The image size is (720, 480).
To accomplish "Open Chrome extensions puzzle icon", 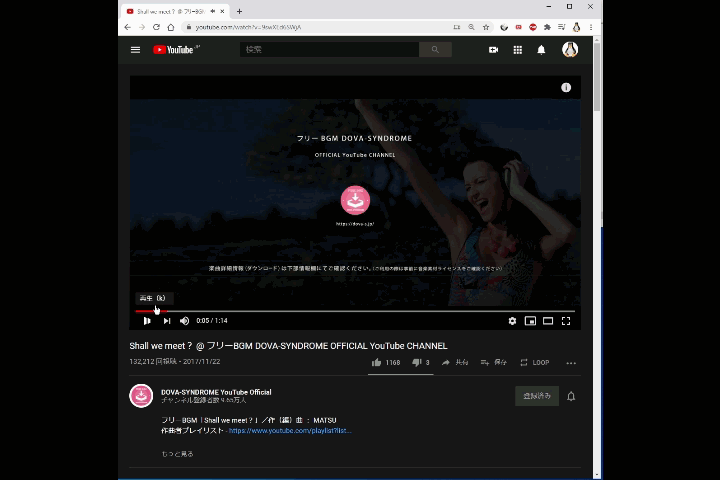I will [547, 27].
